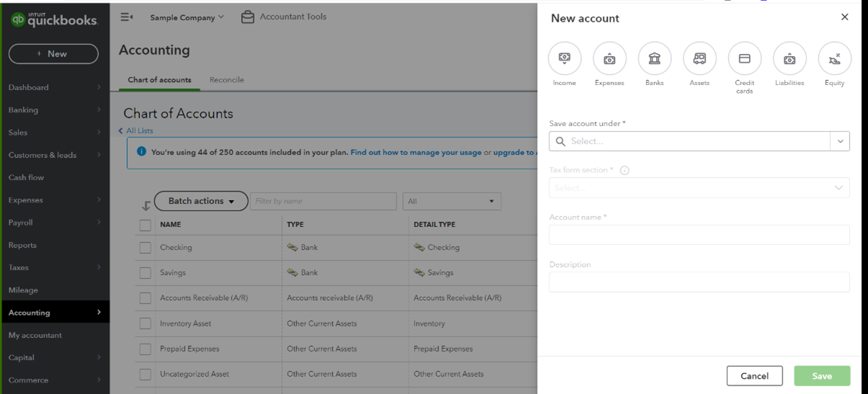Image resolution: width=868 pixels, height=394 pixels.
Task: Check the Inventory Asset row checkbox
Action: click(146, 323)
